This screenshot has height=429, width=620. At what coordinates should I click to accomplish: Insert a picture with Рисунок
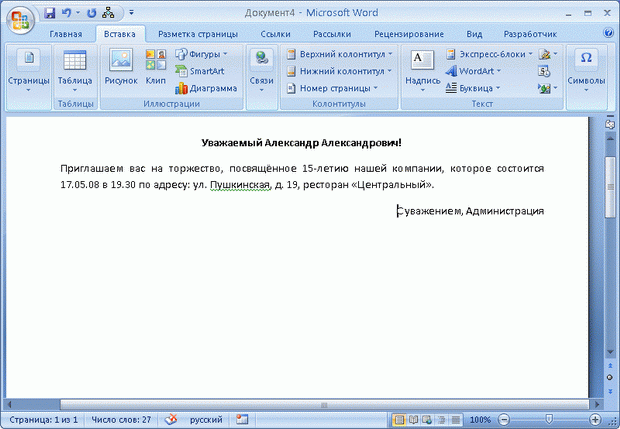click(121, 66)
